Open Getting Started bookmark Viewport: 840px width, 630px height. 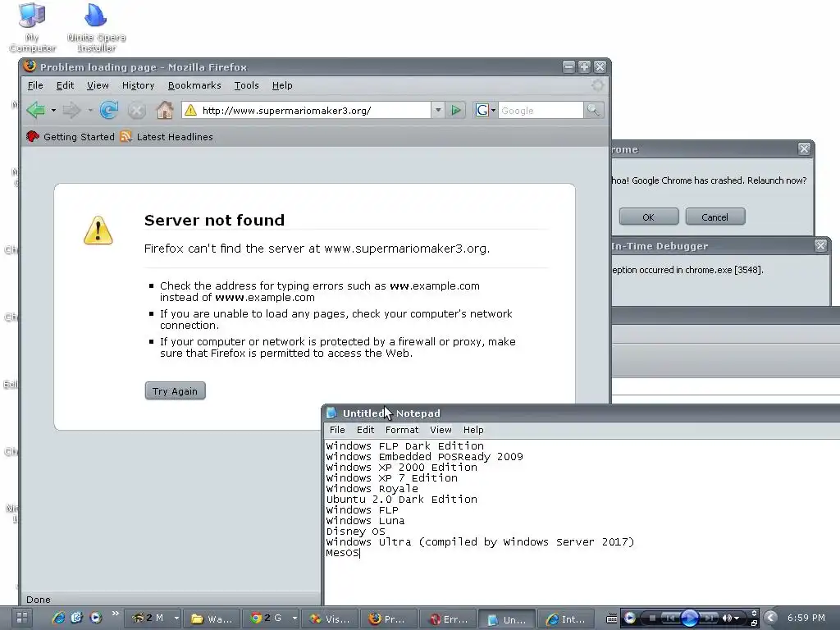[x=71, y=137]
